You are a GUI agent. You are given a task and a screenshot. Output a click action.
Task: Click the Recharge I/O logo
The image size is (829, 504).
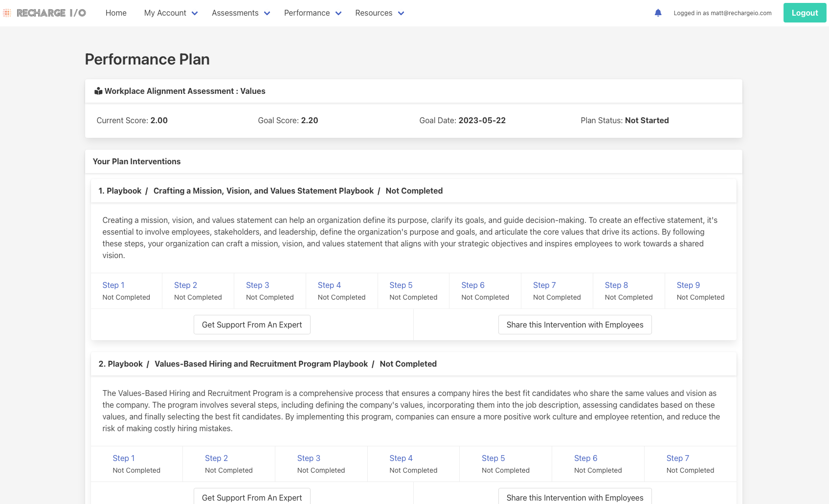pyautogui.click(x=45, y=13)
